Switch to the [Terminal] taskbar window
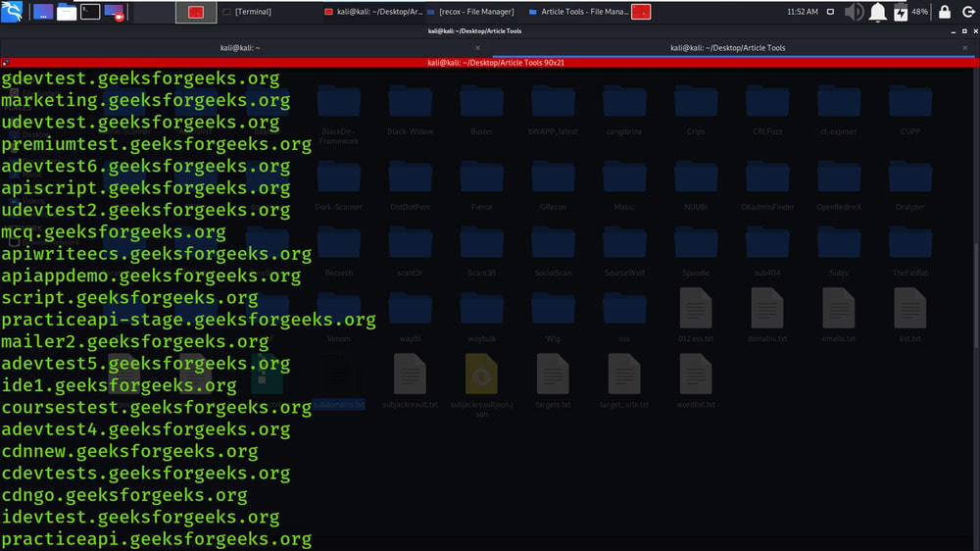 pyautogui.click(x=247, y=12)
